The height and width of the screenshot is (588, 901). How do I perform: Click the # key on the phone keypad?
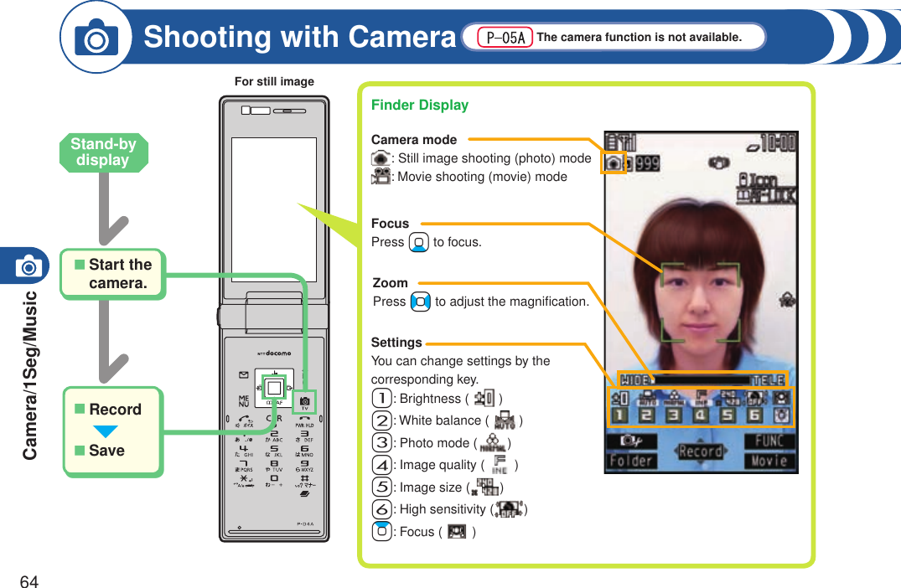point(304,479)
